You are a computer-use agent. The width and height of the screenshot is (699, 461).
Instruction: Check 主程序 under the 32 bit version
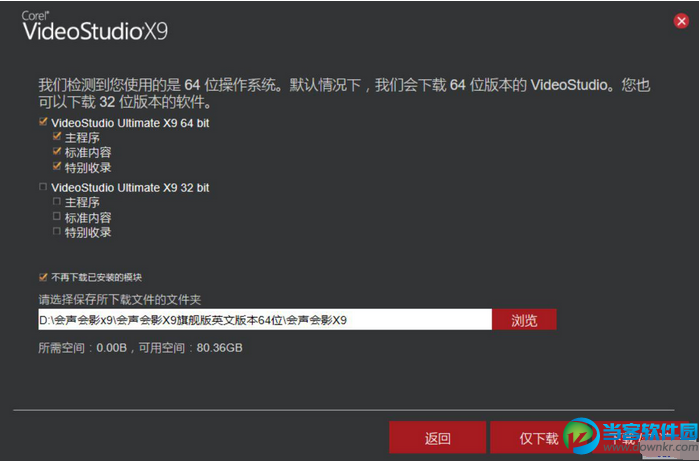(57, 202)
